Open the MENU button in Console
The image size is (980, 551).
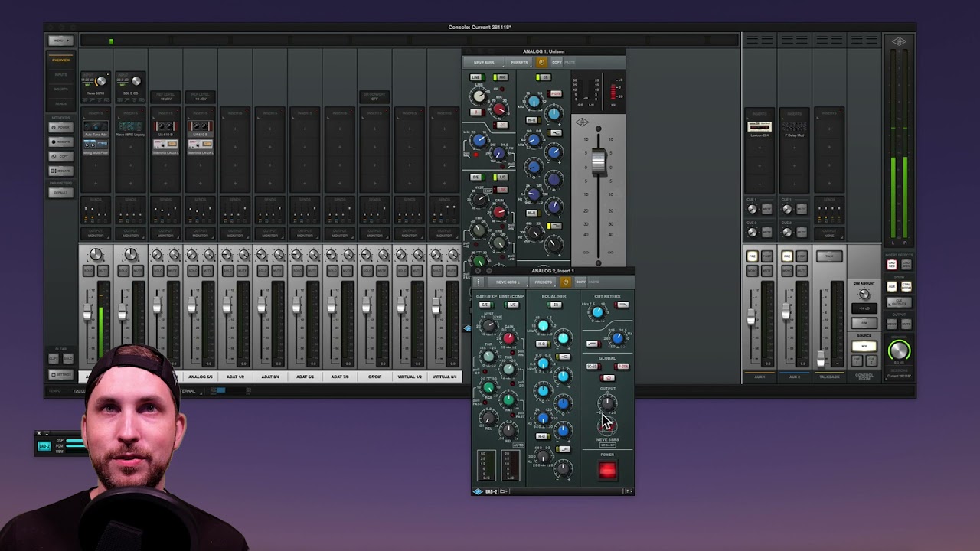coord(60,41)
